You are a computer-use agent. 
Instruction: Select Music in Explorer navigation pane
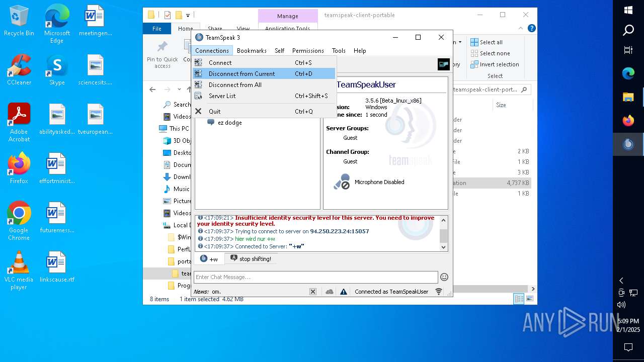(x=177, y=189)
